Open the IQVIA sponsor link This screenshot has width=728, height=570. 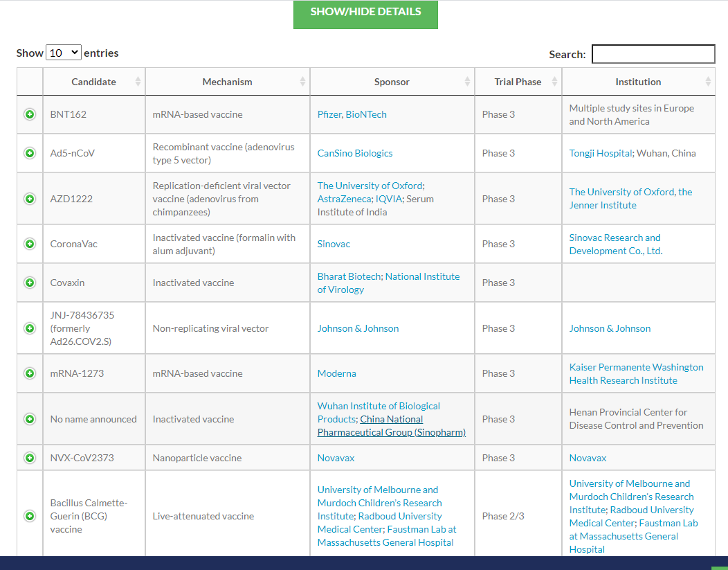(x=389, y=199)
